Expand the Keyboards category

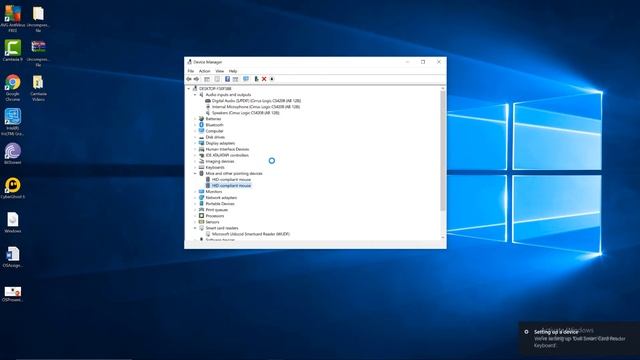195,167
